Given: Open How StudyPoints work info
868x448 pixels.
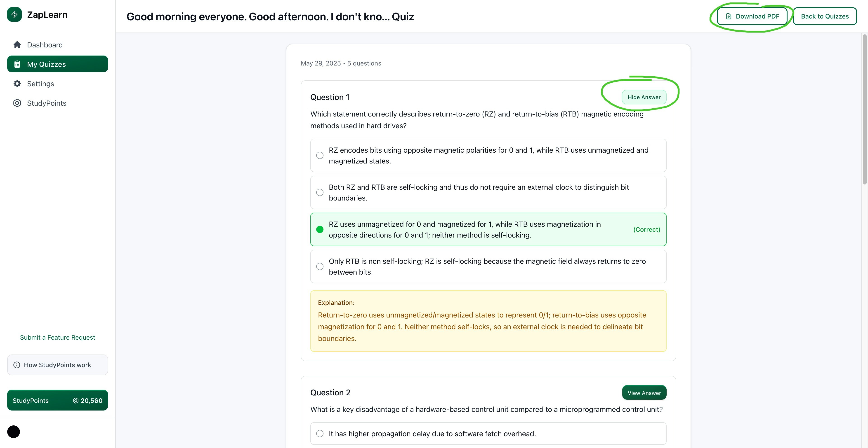Looking at the screenshot, I should click(x=58, y=365).
